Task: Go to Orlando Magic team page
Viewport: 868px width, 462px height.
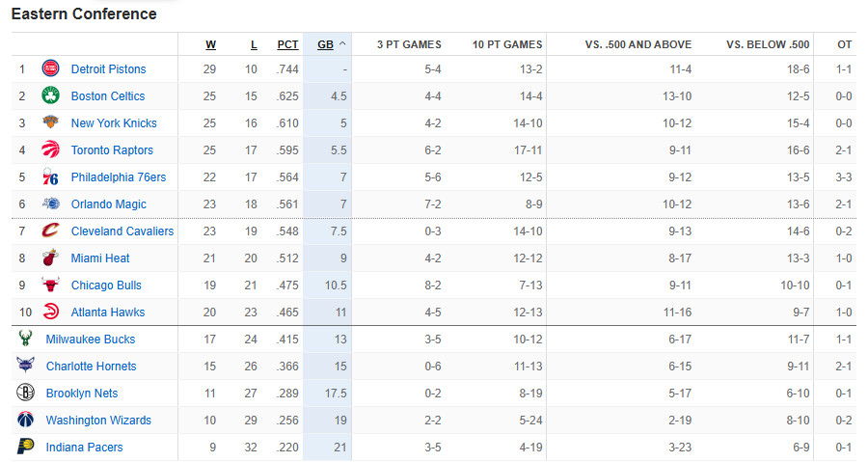Action: [x=108, y=204]
